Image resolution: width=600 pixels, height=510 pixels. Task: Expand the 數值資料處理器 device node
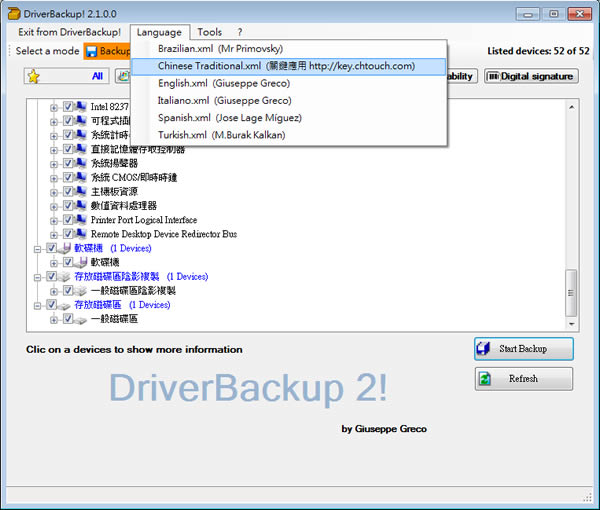click(54, 207)
